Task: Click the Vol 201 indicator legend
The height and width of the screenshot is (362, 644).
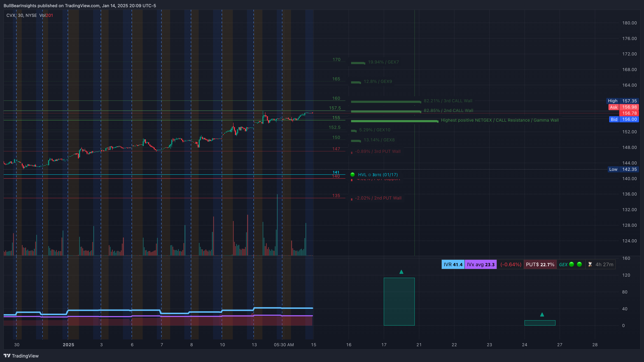Action: point(46,15)
